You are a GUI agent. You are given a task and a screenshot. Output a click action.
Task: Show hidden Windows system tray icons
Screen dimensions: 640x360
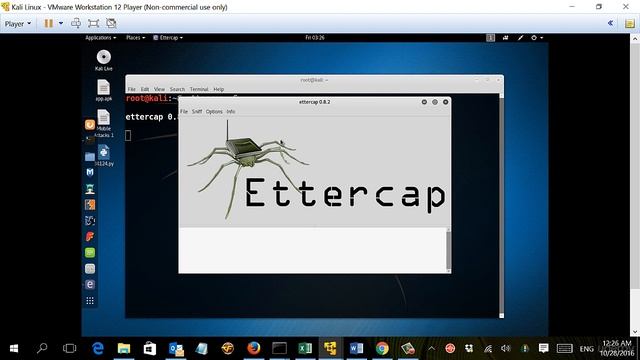click(x=431, y=348)
